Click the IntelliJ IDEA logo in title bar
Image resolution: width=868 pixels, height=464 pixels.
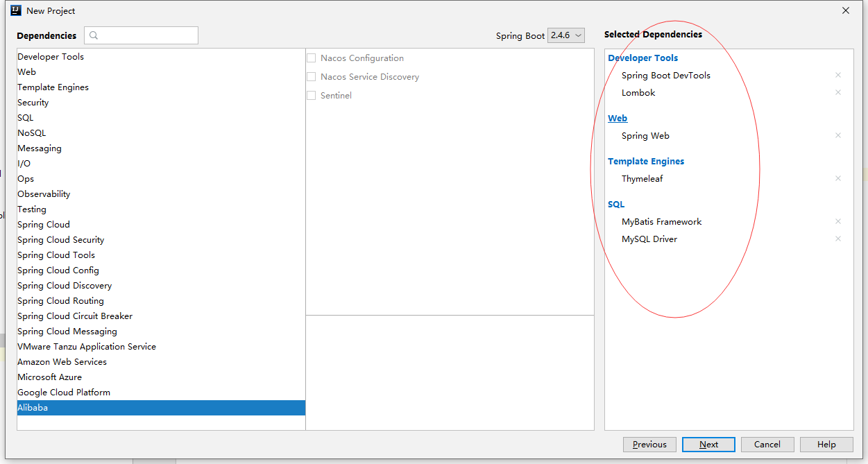15,10
